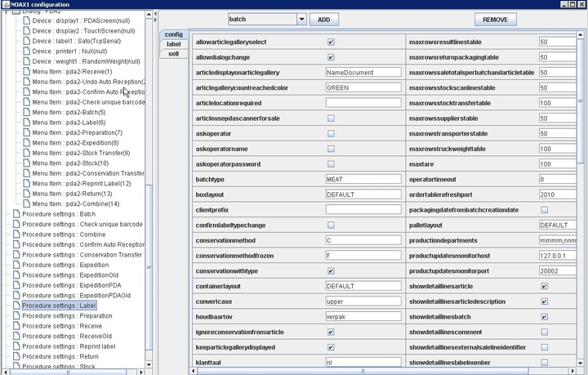Uncheck allowarticlegalleryselect checkbox
This screenshot has width=588, height=375.
tap(331, 42)
